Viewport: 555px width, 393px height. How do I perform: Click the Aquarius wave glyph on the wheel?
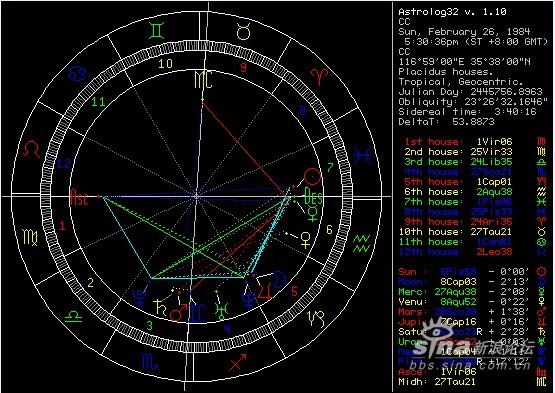[x=361, y=244]
